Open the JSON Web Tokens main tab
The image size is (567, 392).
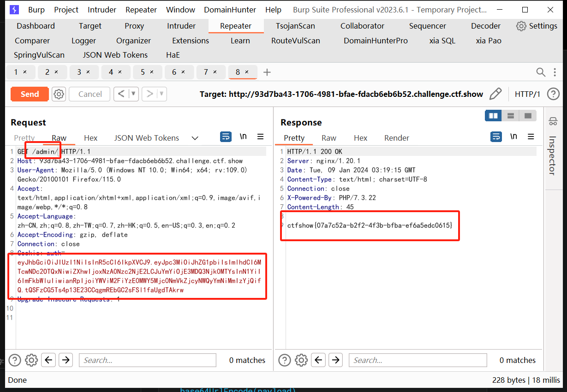click(x=115, y=55)
